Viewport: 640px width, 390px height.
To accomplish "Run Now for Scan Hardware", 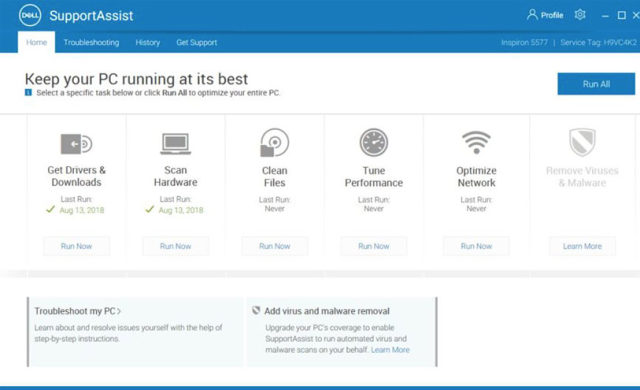I will (176, 246).
